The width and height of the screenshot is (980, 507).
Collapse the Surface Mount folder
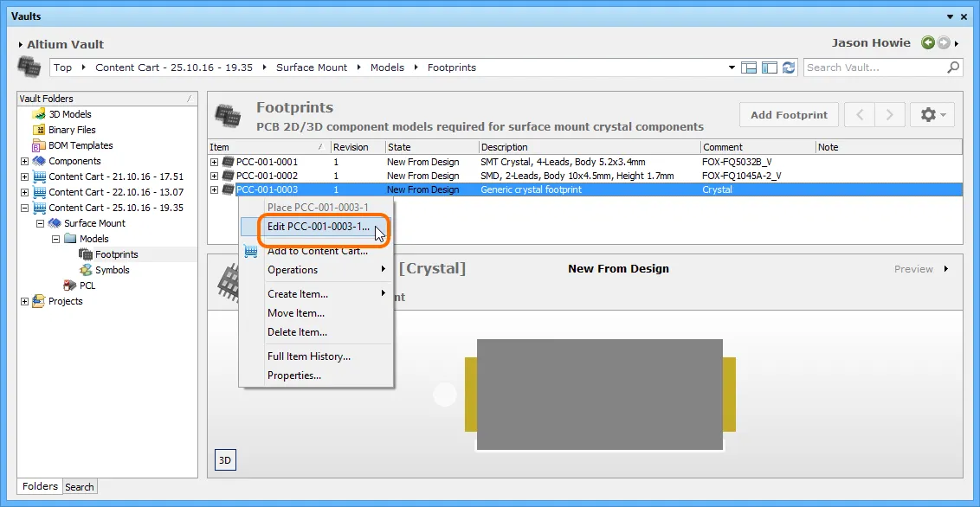click(x=40, y=223)
